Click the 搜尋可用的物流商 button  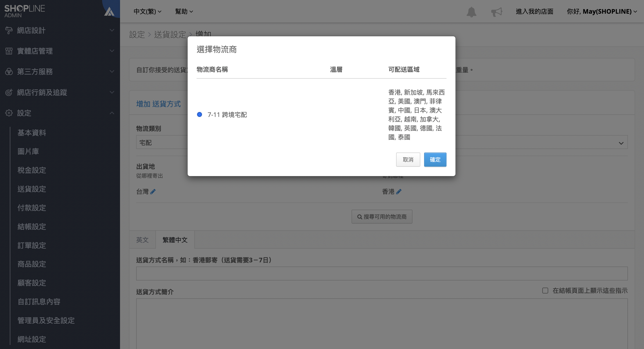pyautogui.click(x=382, y=217)
